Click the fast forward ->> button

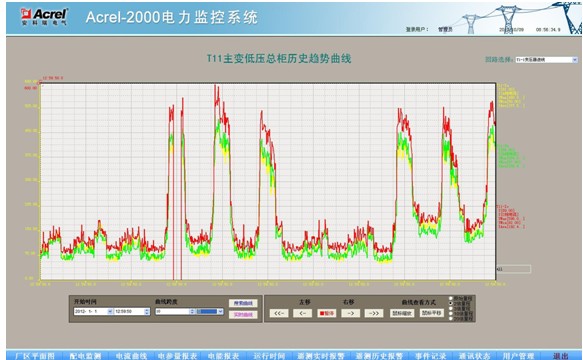(x=374, y=313)
